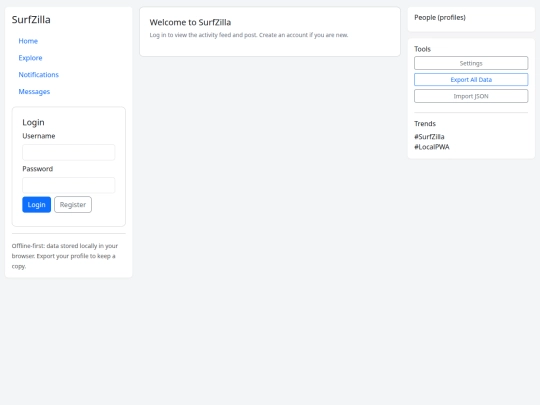The image size is (540, 405).
Task: Click the Welcome to SurfZilla heading
Action: pyautogui.click(x=190, y=22)
